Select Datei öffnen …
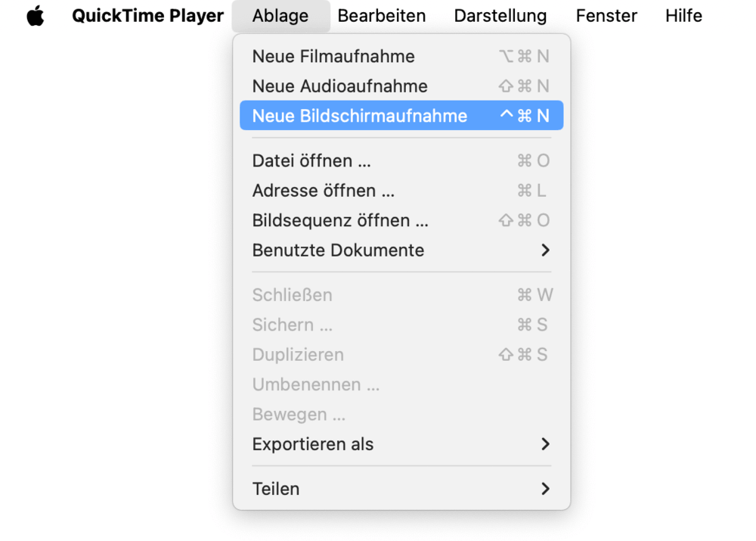 point(311,160)
